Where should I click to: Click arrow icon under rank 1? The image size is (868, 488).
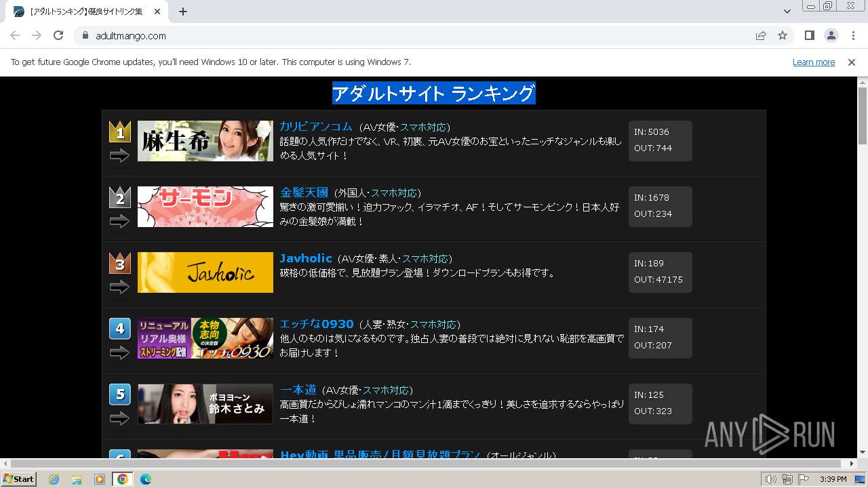click(x=119, y=156)
